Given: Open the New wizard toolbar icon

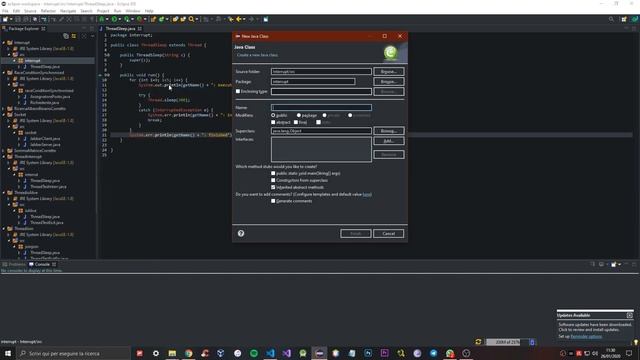Looking at the screenshot, I should [5, 19].
